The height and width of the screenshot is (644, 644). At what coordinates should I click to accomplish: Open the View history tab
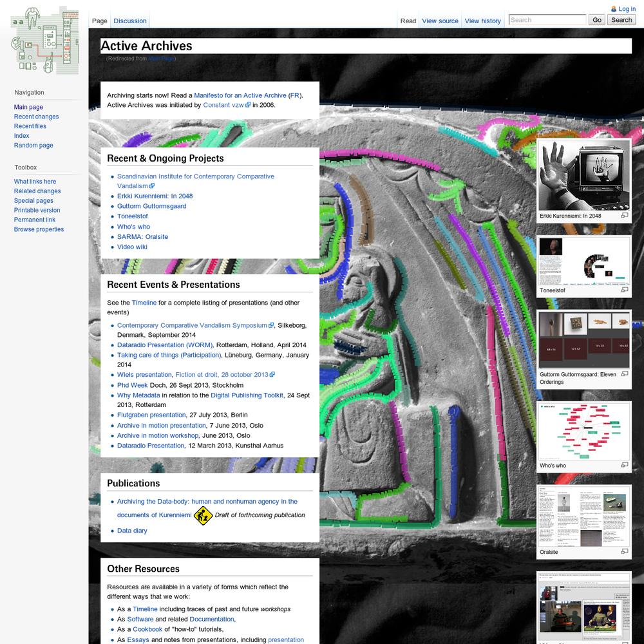coord(482,21)
